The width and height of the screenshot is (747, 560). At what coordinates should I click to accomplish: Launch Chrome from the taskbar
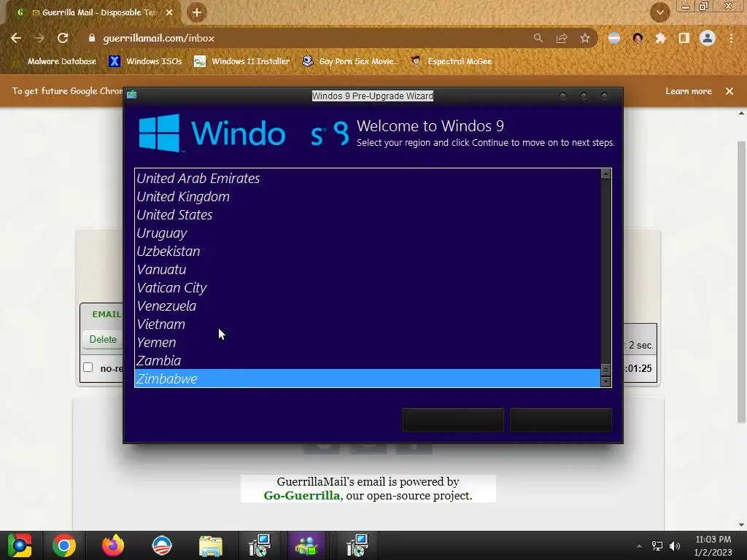tap(64, 545)
